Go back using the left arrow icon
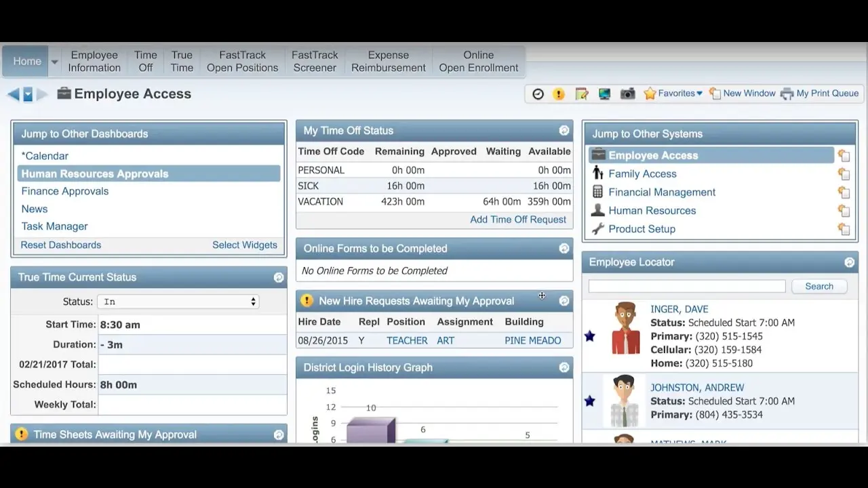The image size is (868, 488). pos(13,94)
